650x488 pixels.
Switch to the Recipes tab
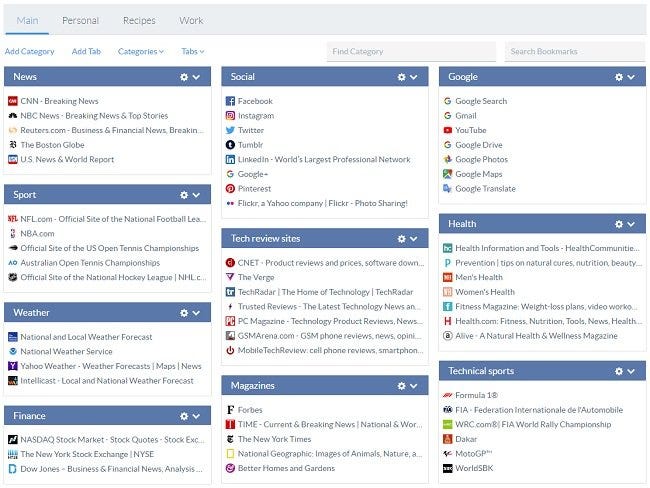(139, 20)
